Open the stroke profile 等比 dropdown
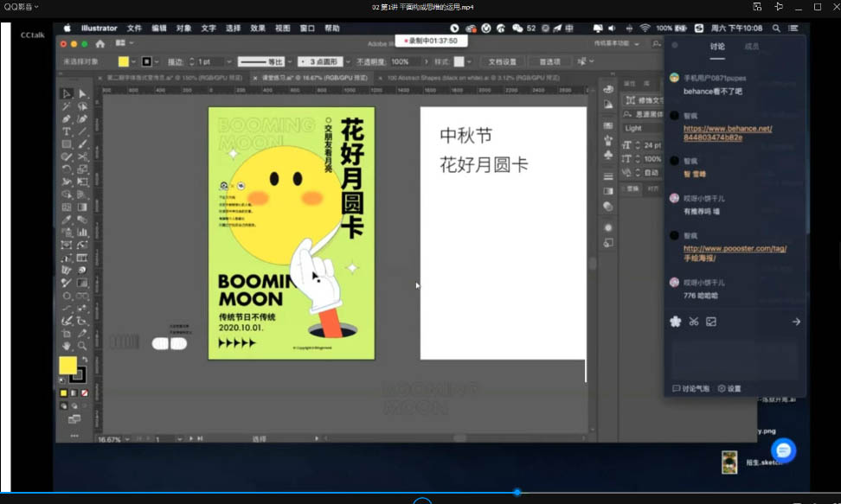This screenshot has height=504, width=841. tap(290, 61)
